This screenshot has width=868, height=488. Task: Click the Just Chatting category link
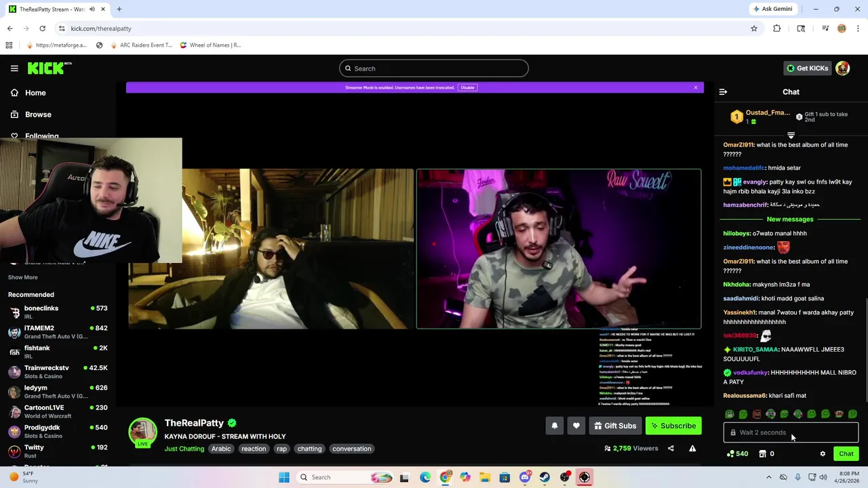tap(184, 449)
